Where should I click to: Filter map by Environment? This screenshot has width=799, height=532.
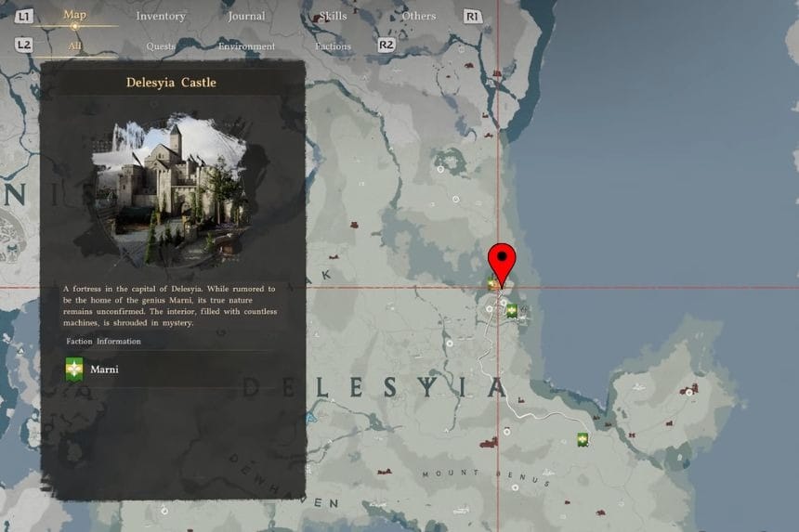(x=246, y=45)
